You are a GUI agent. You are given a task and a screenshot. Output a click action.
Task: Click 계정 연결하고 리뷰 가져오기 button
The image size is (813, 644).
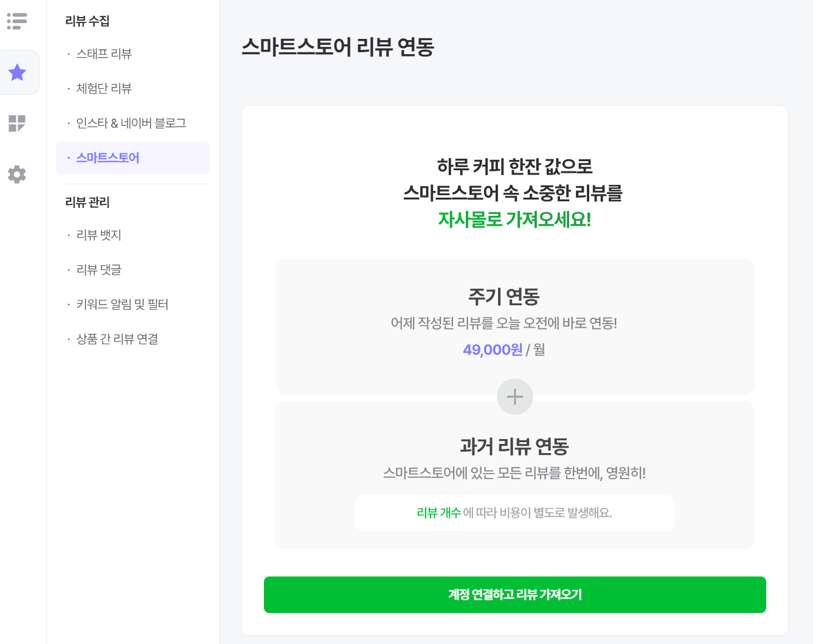pyautogui.click(x=515, y=595)
